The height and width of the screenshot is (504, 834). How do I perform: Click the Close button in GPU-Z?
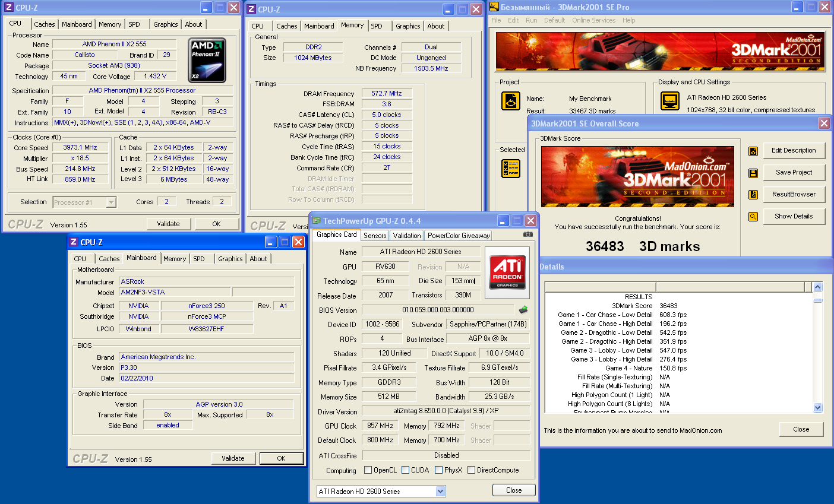[x=514, y=490]
